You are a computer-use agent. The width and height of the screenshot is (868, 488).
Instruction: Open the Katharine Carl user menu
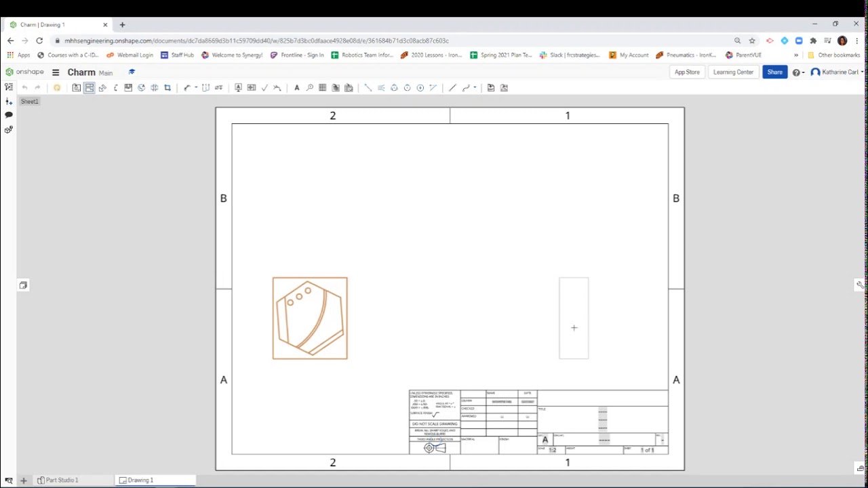[x=837, y=72]
